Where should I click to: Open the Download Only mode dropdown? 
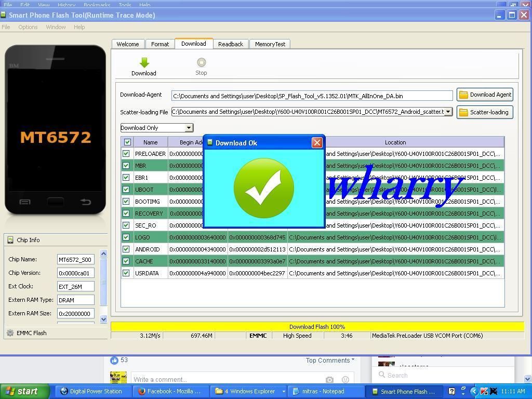[x=189, y=128]
